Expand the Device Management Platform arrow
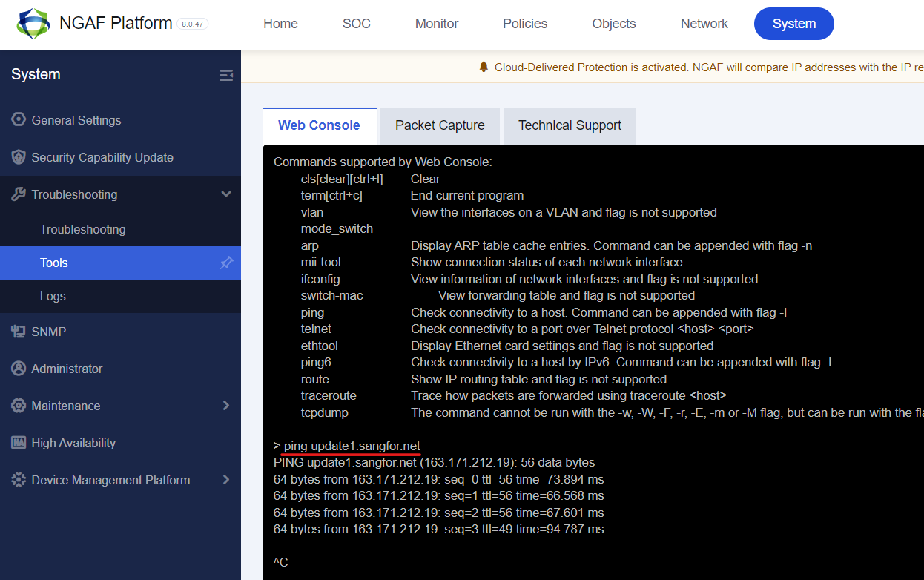Screen dimensions: 924x580 (x=226, y=480)
